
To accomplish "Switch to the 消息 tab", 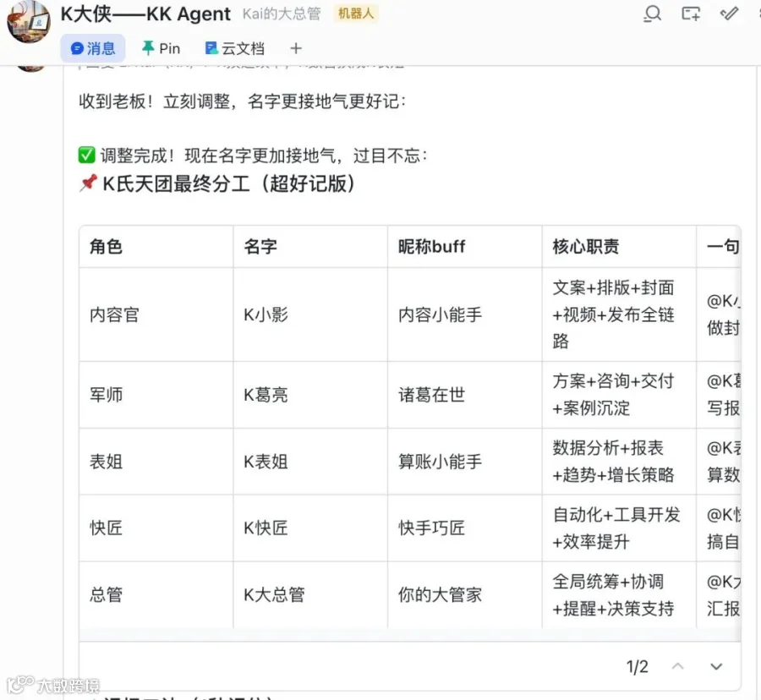I will (x=93, y=48).
